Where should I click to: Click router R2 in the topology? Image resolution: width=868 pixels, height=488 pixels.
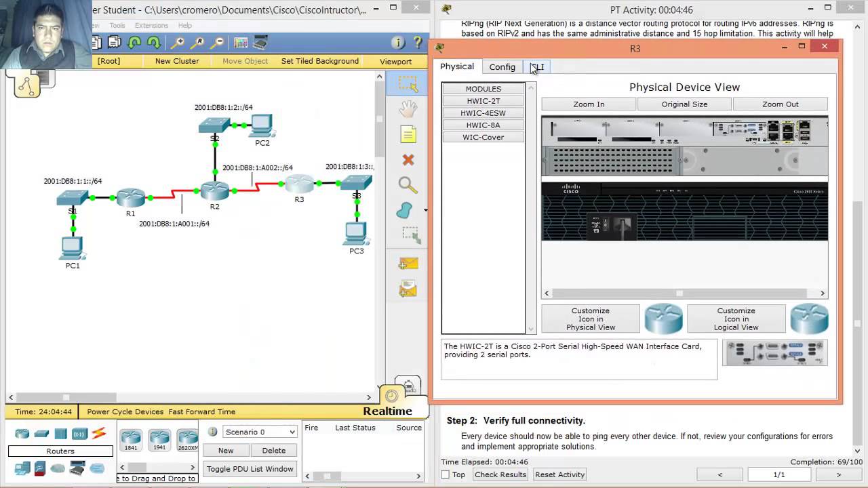click(x=214, y=191)
